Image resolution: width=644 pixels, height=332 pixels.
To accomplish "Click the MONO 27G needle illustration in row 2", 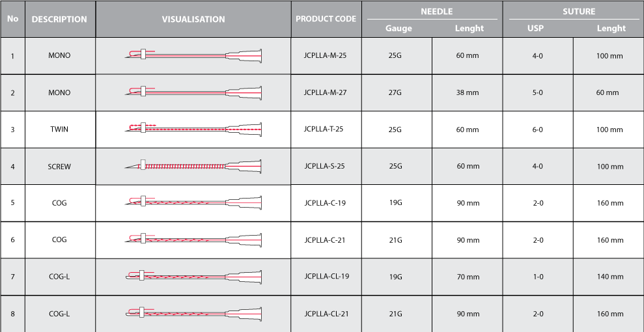I will pos(193,92).
